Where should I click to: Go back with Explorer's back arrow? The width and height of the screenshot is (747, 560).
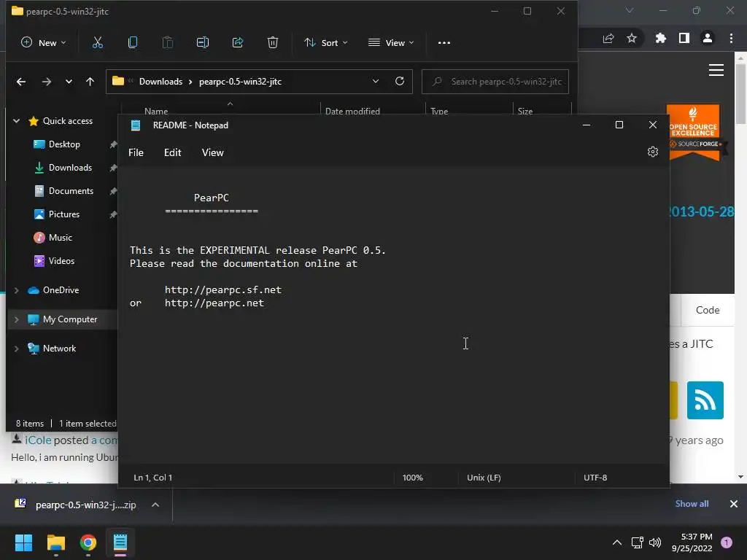pos(21,82)
